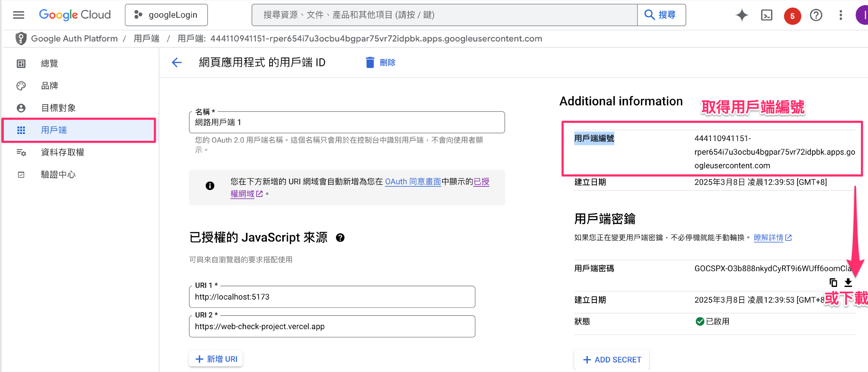Click the Gemini sparkle assistant icon
Screen dimensions: 868x372
(x=742, y=15)
